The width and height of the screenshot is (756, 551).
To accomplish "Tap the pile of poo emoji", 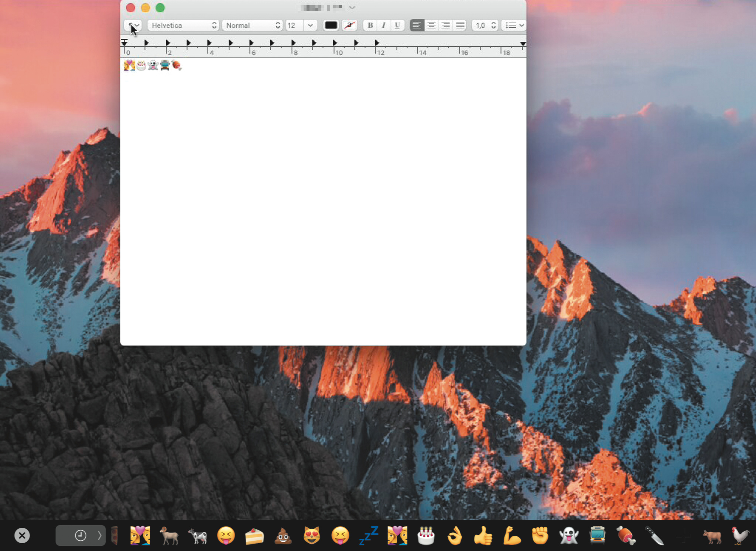I will point(283,535).
